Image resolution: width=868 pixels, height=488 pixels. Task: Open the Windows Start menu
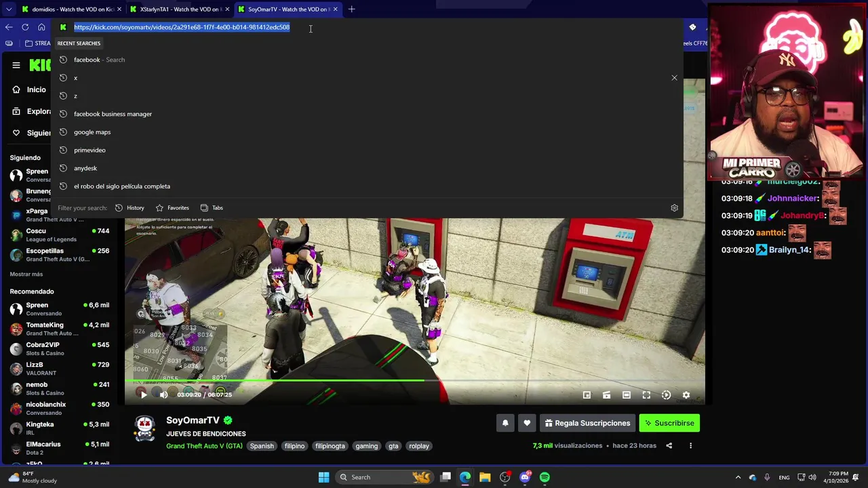point(323,477)
